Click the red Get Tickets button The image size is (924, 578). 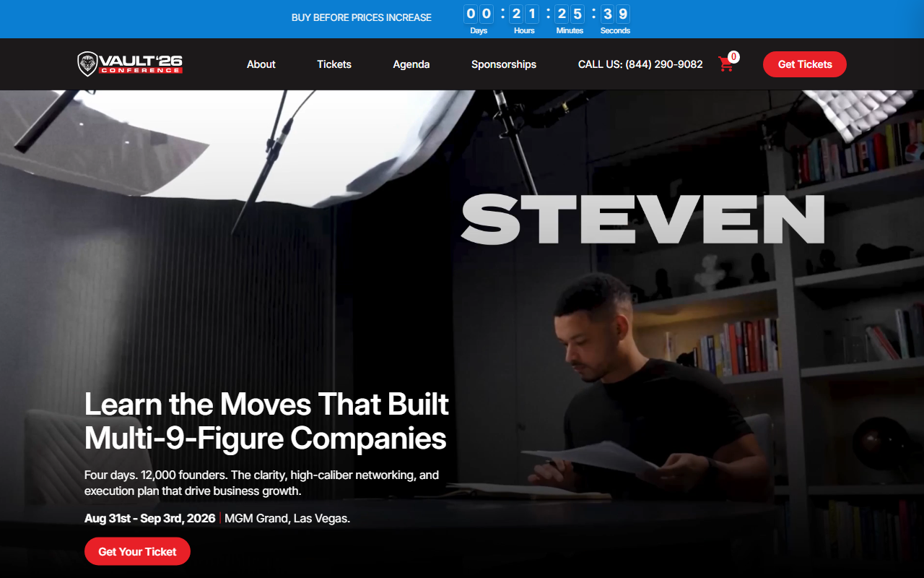pyautogui.click(x=805, y=64)
